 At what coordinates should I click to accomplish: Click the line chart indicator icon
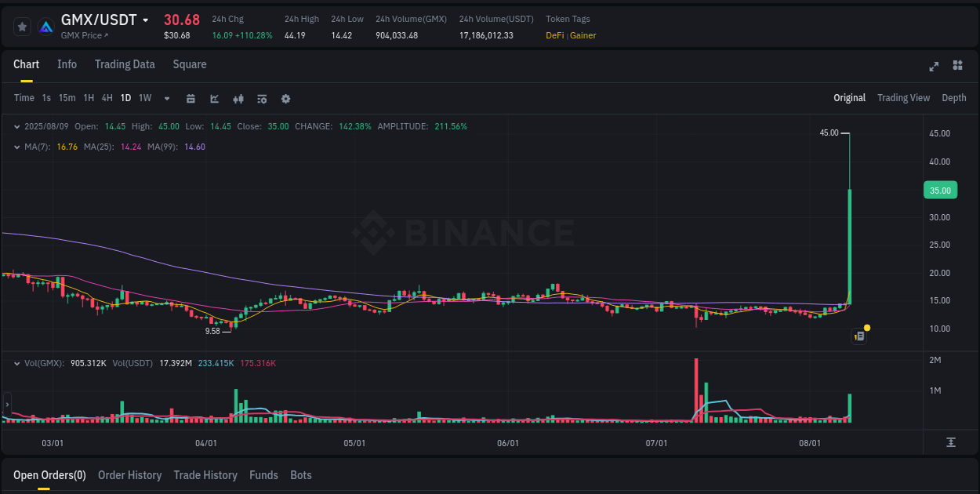click(213, 99)
